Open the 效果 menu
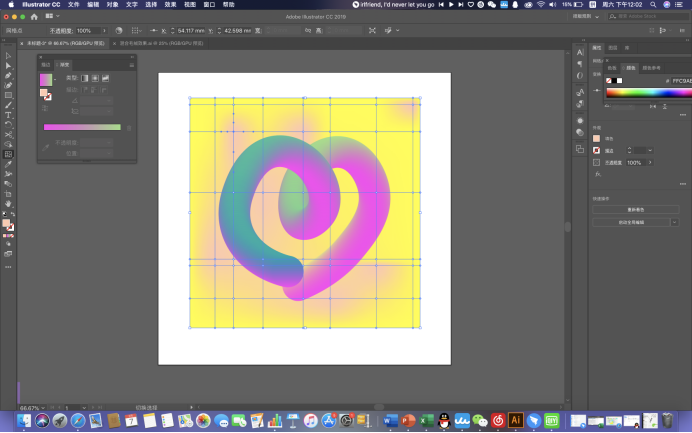Viewport: 692px width, 433px height. pos(171,5)
